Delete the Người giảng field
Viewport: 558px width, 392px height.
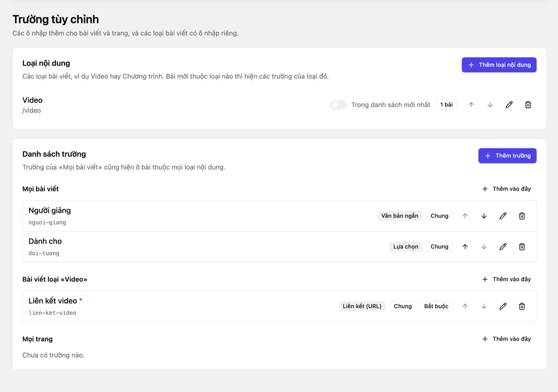pyautogui.click(x=522, y=216)
